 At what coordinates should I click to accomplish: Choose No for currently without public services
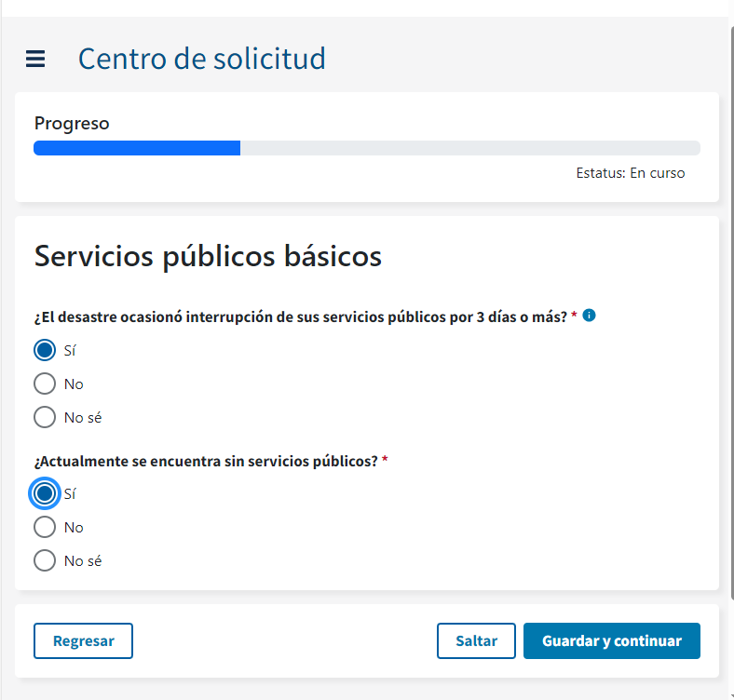[45, 527]
